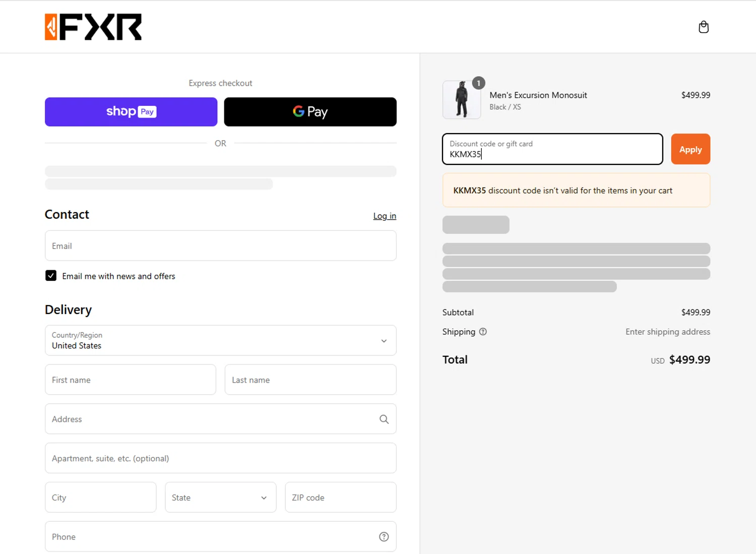756x554 pixels.
Task: Click the Delivery heading
Action: click(68, 310)
